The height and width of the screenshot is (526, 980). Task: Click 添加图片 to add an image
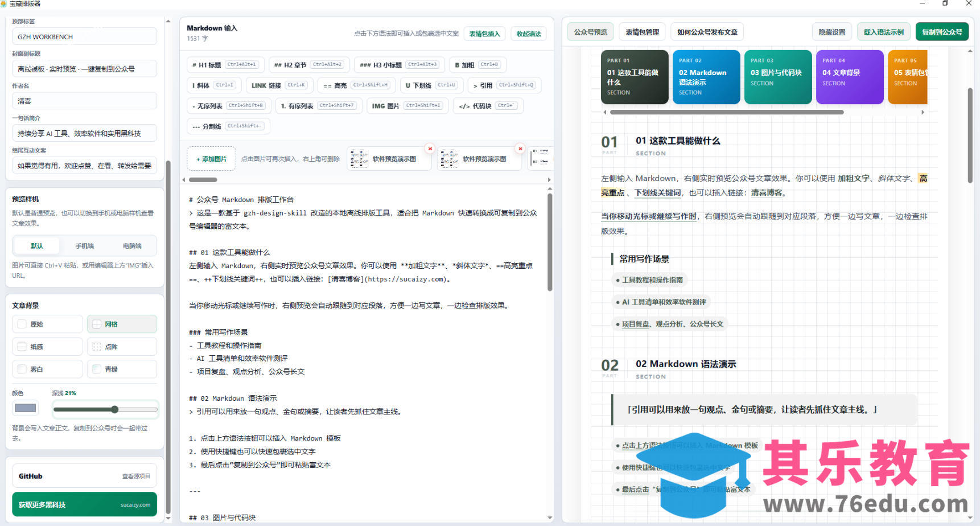coord(211,159)
